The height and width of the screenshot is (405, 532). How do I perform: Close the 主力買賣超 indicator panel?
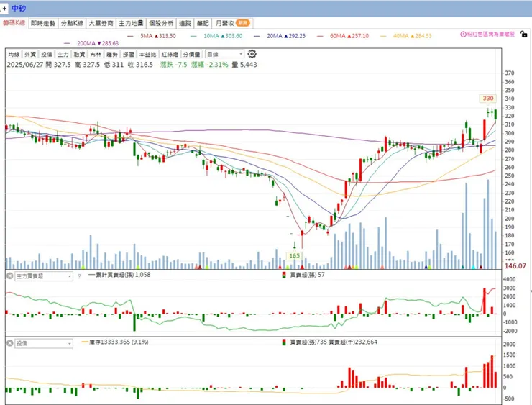[10, 276]
